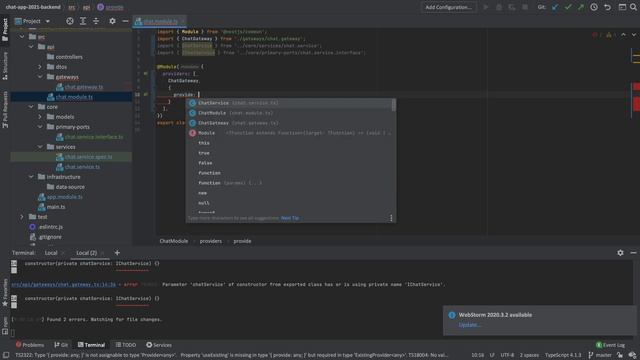Open the Pull Requests side tool window
This screenshot has height=360, width=640.
5,109
